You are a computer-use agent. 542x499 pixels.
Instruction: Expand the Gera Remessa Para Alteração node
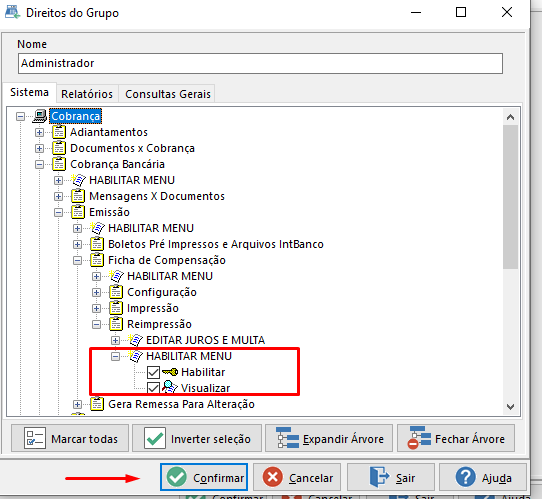click(x=77, y=404)
